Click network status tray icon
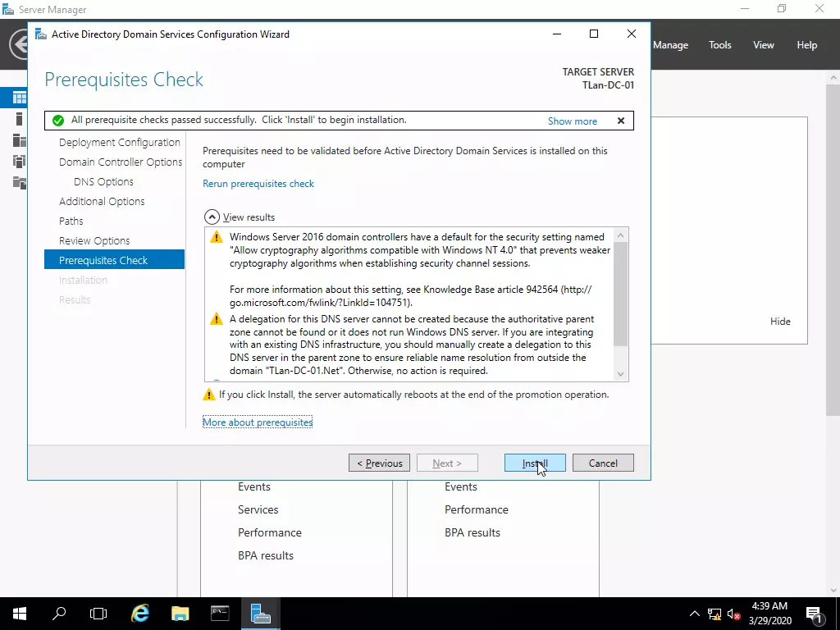The height and width of the screenshot is (630, 840). pyautogui.click(x=714, y=614)
